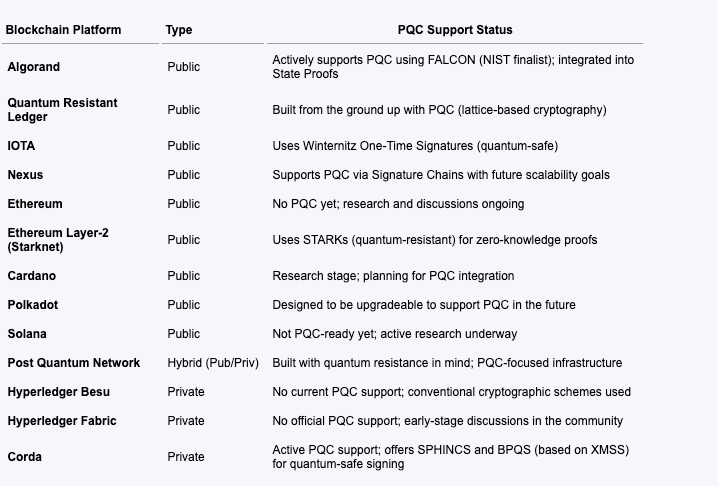718x486 pixels.
Task: Click the Nexus platform name
Action: point(25,175)
